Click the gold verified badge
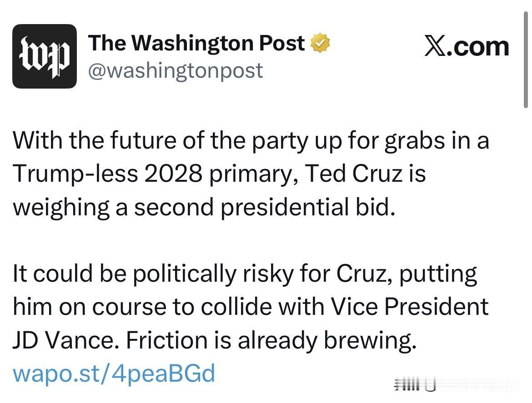The height and width of the screenshot is (403, 532). (320, 44)
